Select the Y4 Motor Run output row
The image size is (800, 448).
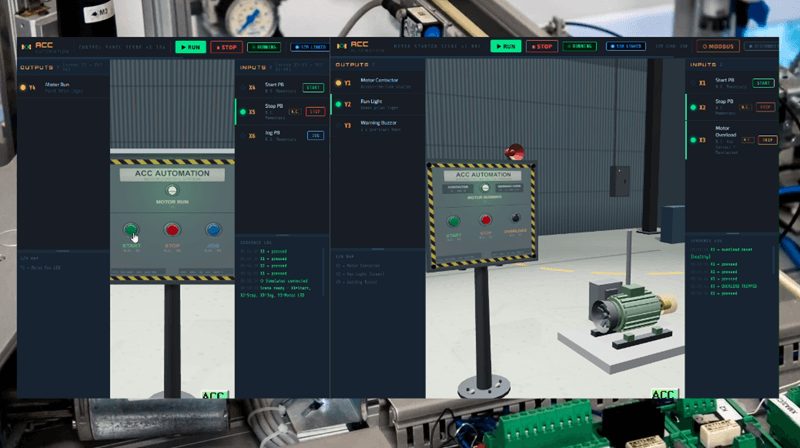[x=63, y=87]
